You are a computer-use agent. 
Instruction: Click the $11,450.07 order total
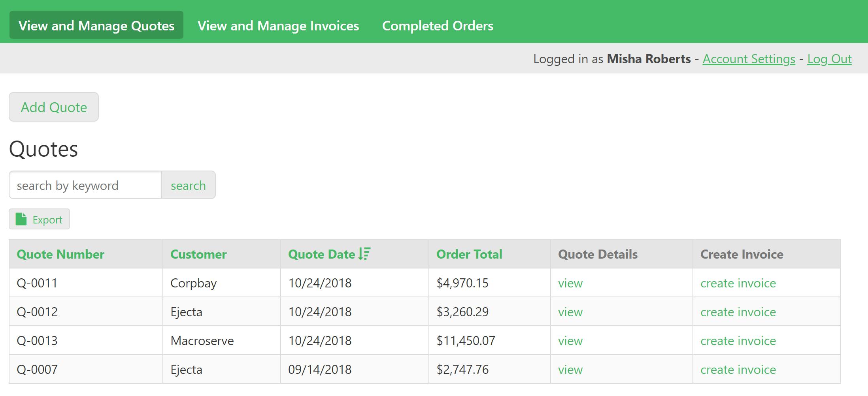tap(466, 341)
